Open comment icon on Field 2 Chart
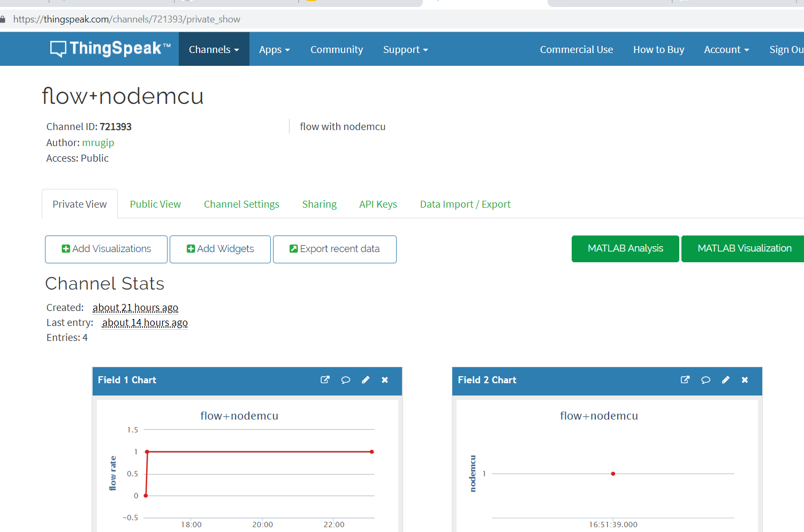Screen dimensions: 804x532 coord(706,380)
